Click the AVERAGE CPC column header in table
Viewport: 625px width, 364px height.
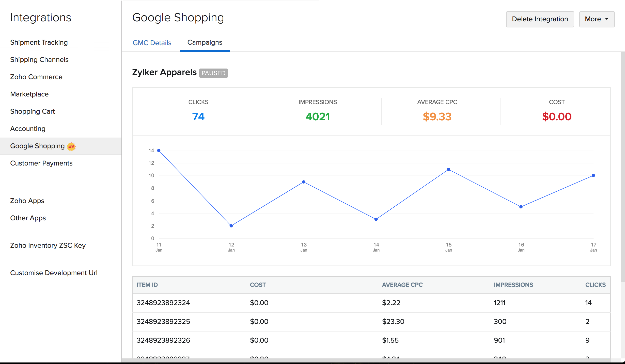402,285
